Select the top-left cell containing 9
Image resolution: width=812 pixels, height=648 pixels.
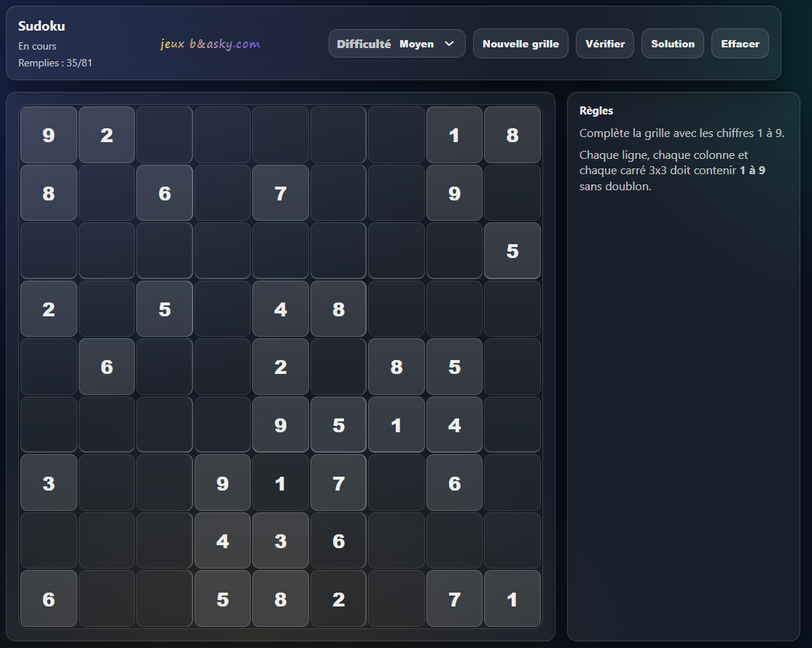point(49,135)
